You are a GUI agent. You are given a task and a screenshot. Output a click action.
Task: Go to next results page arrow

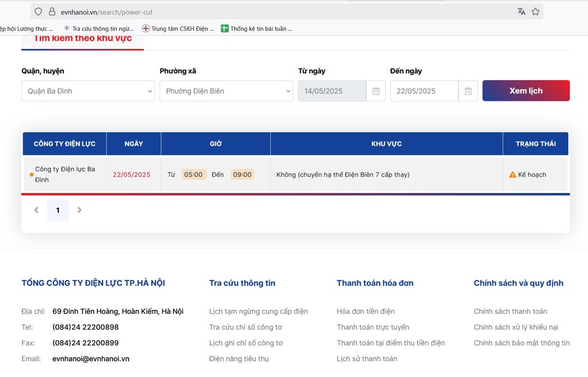pyautogui.click(x=79, y=210)
